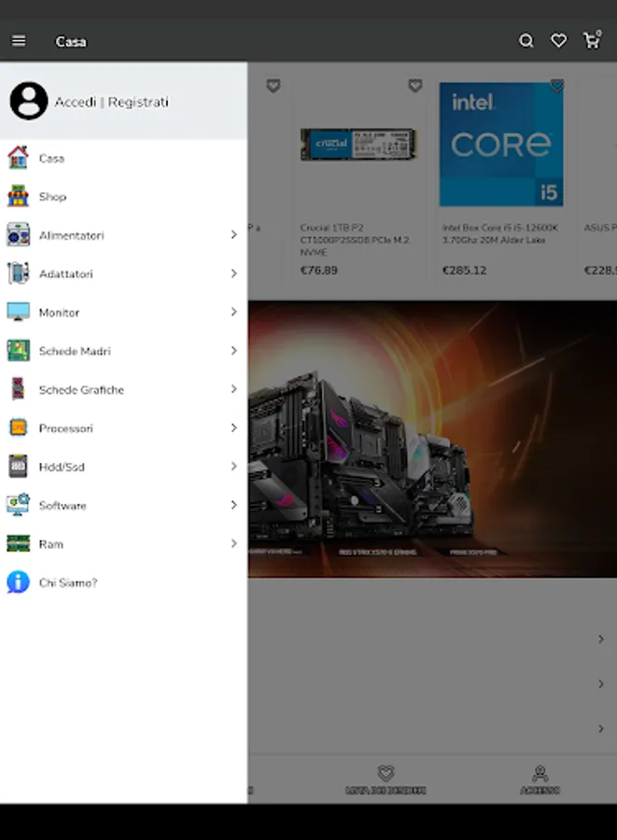Expand the Software category chevron
Image resolution: width=617 pixels, height=840 pixels.
(x=233, y=505)
